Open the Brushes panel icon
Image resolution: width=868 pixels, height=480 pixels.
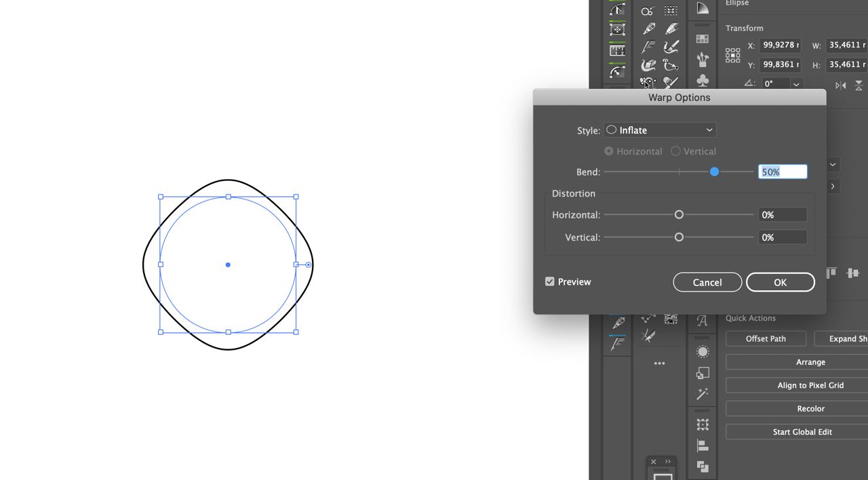[x=703, y=60]
